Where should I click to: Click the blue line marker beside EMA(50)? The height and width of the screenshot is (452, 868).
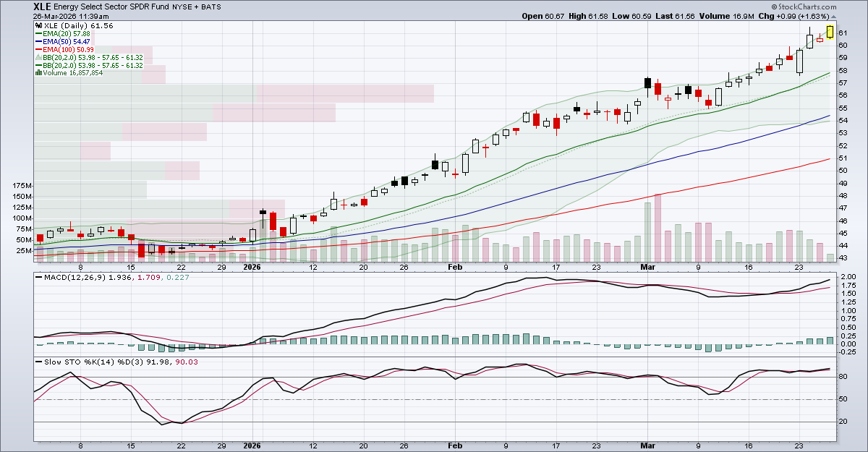[x=41, y=41]
